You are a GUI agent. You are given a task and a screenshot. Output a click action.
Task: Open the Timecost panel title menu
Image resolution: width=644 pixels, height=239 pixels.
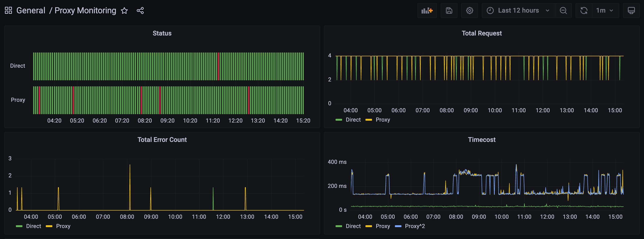pyautogui.click(x=481, y=140)
